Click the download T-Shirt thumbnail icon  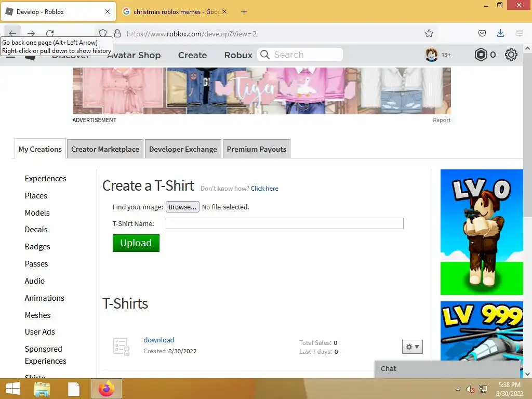click(x=121, y=347)
